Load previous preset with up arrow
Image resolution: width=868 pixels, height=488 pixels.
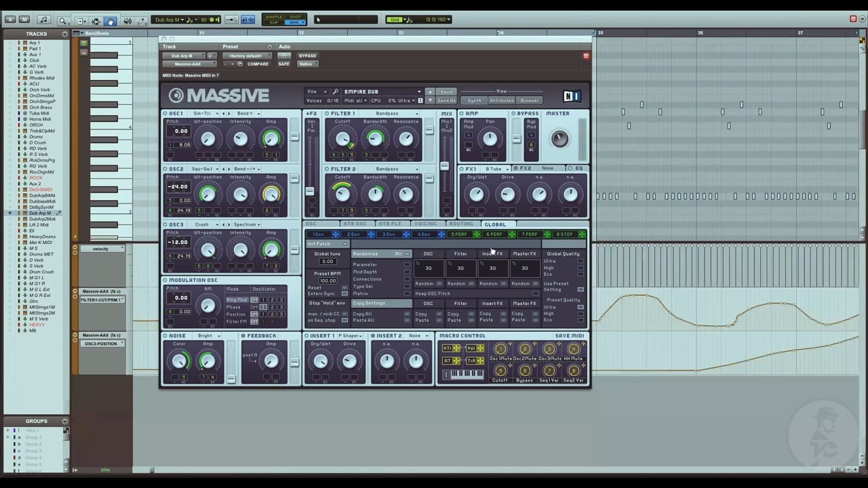430,91
